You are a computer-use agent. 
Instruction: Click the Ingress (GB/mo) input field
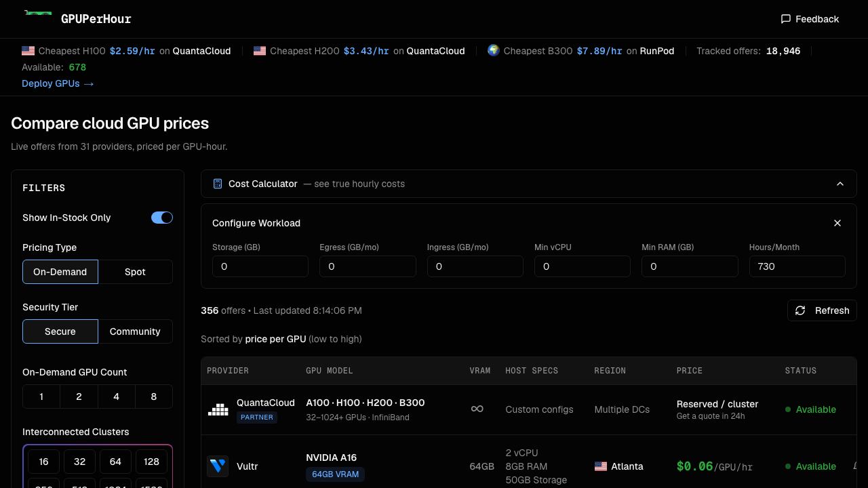[475, 266]
